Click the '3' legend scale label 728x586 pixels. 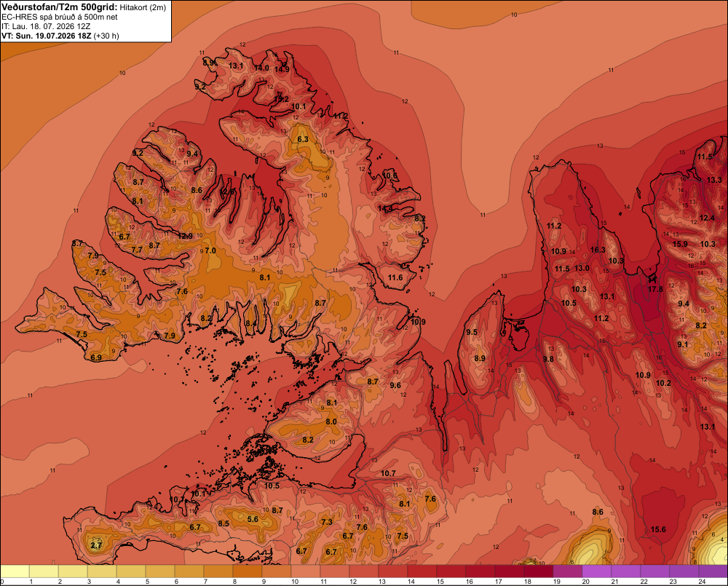coord(89,582)
